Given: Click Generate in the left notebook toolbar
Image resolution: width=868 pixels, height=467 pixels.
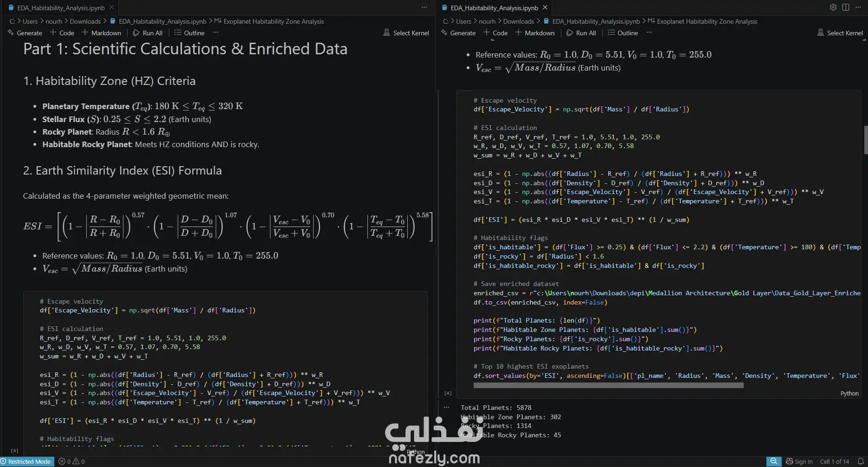Looking at the screenshot, I should click(x=25, y=33).
